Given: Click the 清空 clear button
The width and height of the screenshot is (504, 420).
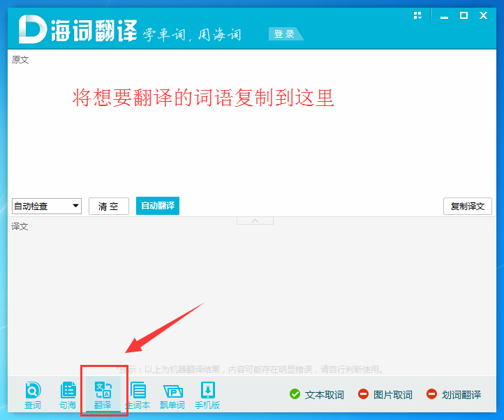Looking at the screenshot, I should click(108, 206).
